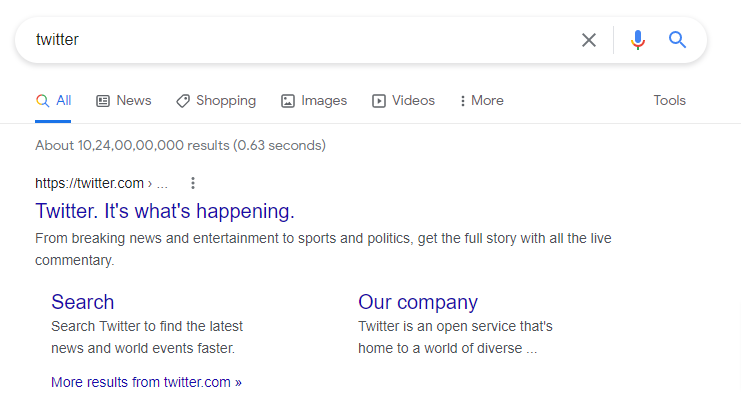The width and height of the screenshot is (741, 409).
Task: Start voice search with the microphone icon
Action: point(638,40)
